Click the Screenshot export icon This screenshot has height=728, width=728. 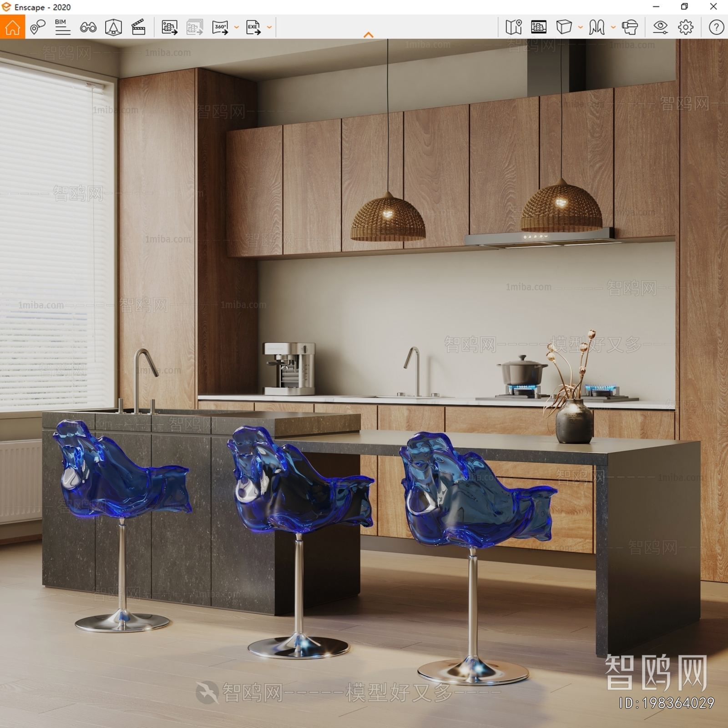[x=170, y=27]
